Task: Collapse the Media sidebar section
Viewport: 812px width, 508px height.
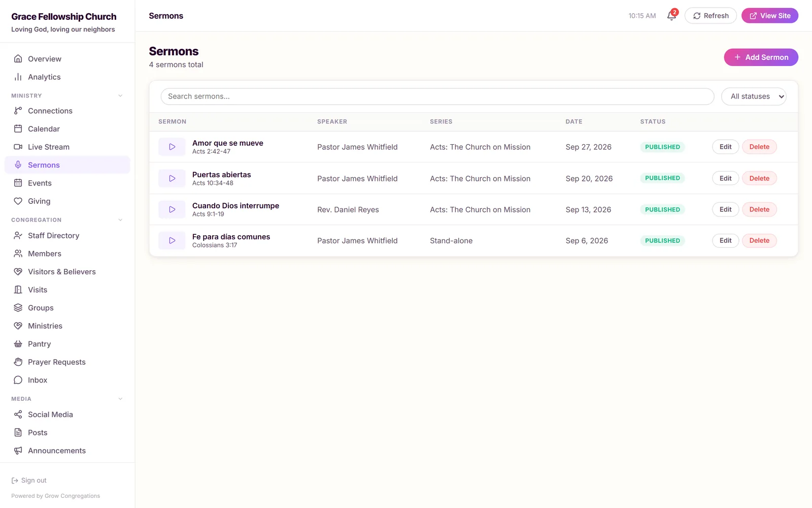Action: [120, 399]
